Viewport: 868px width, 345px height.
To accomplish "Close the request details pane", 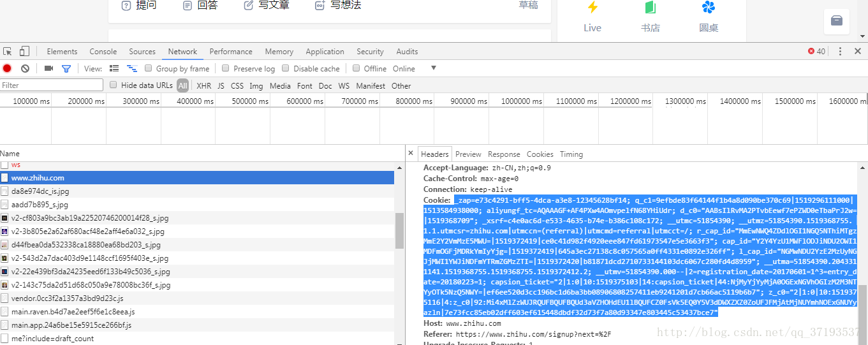I will tap(411, 153).
